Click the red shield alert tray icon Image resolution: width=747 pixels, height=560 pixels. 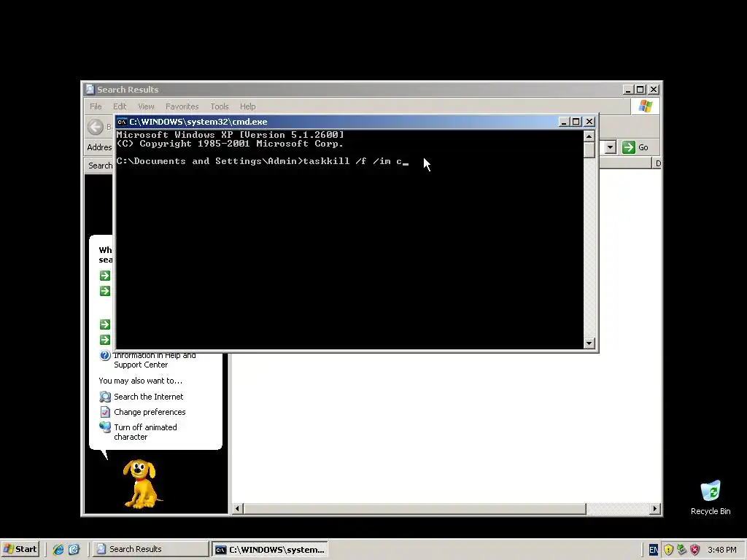point(695,550)
